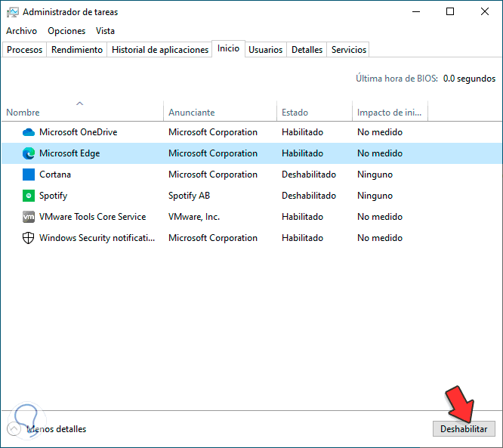Switch to the Procesos tab
The width and height of the screenshot is (503, 448).
(x=24, y=50)
